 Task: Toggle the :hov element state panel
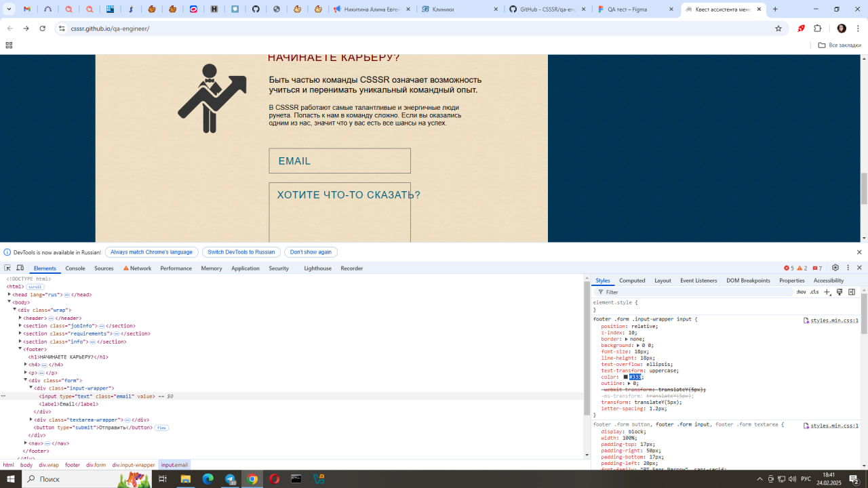click(x=801, y=292)
